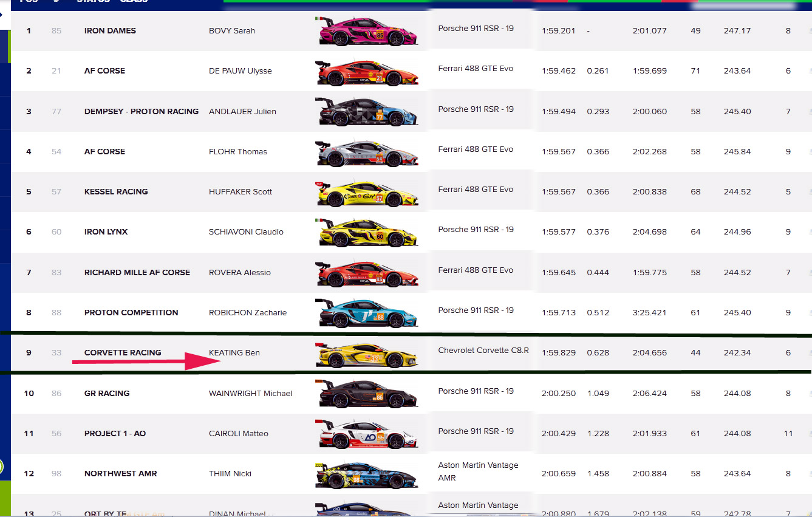Viewport: 812px width, 517px height.
Task: Open the CORVETTE RACING team entry
Action: [x=123, y=352]
